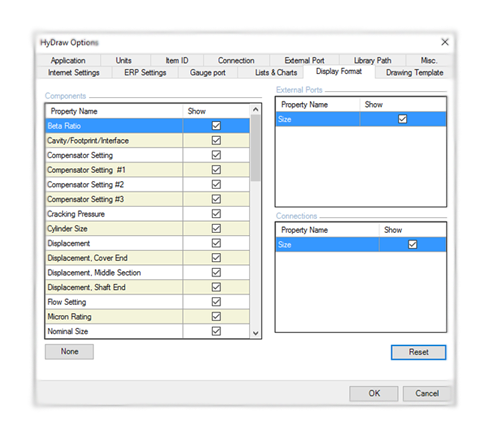Toggle Show for Displacement, Shaft End
The width and height of the screenshot is (490, 438).
pyautogui.click(x=216, y=287)
